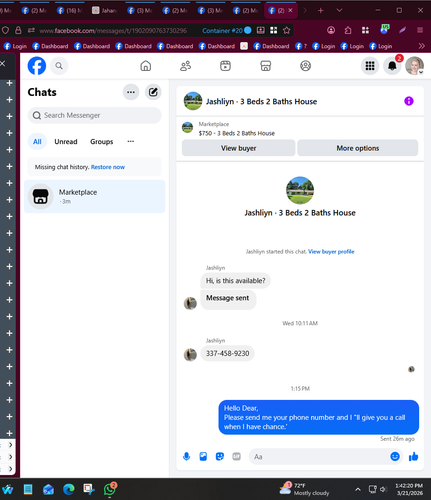Open the first Dashboard bookmark
The height and width of the screenshot is (500, 431).
tap(51, 46)
